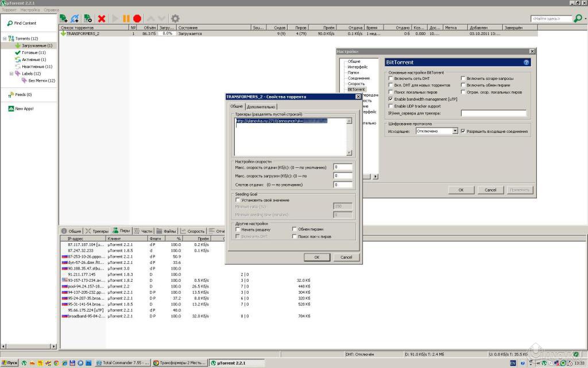
Task: Check 'Начать раздачу' in torrent properties
Action: tap(238, 229)
